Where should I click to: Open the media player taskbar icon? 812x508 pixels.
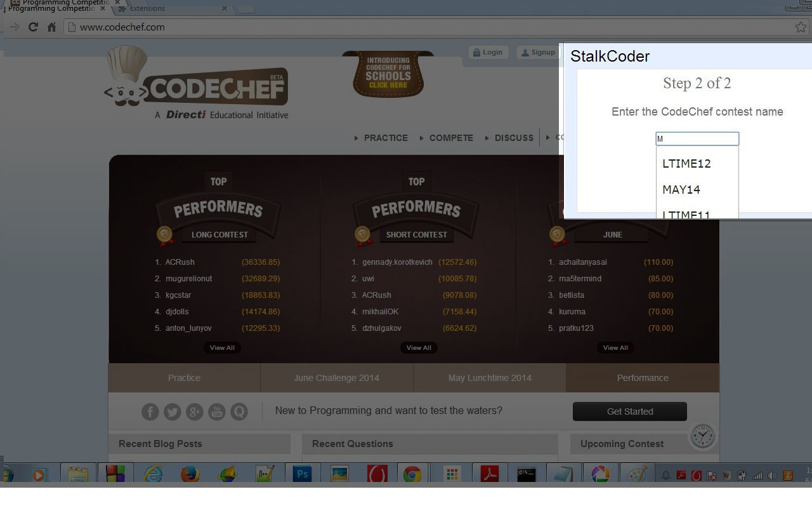click(39, 474)
